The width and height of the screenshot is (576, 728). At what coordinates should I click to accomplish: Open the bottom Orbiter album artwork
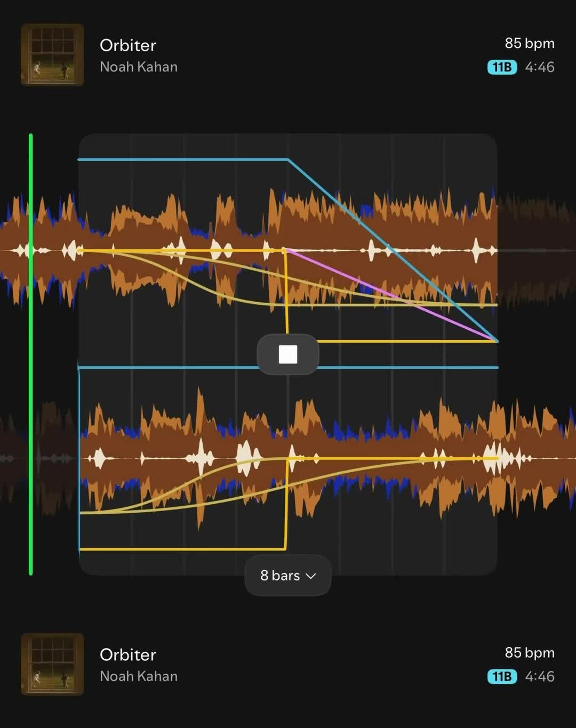tap(52, 664)
